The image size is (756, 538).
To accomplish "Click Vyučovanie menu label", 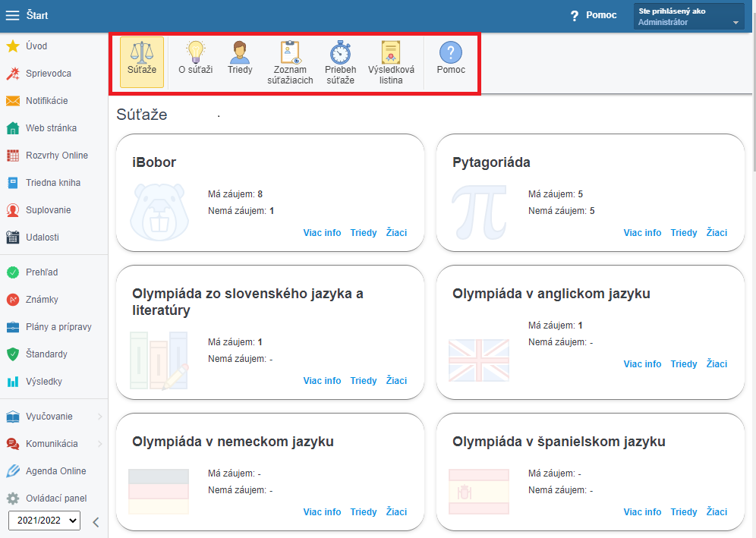I will click(x=49, y=417).
